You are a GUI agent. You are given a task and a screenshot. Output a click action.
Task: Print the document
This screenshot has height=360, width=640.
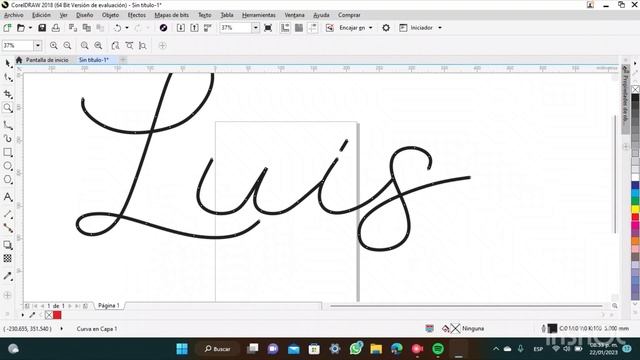pos(56,28)
